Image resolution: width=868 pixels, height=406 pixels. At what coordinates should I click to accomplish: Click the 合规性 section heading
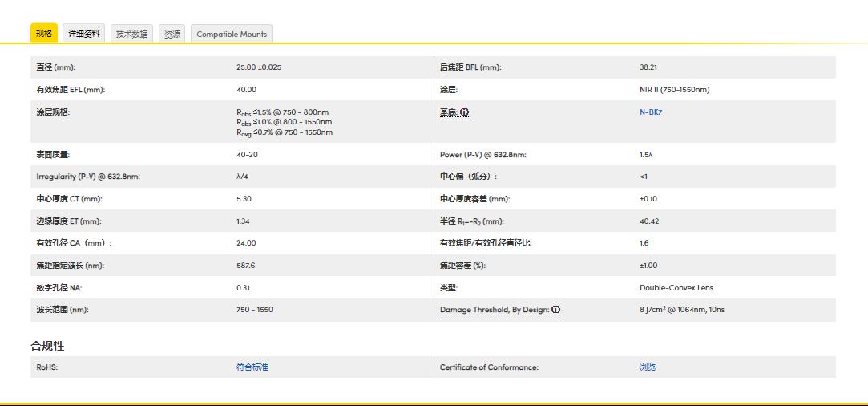coord(47,346)
